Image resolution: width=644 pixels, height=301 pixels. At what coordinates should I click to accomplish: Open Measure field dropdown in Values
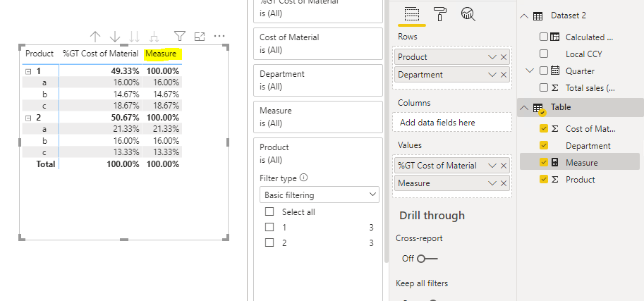pos(492,183)
